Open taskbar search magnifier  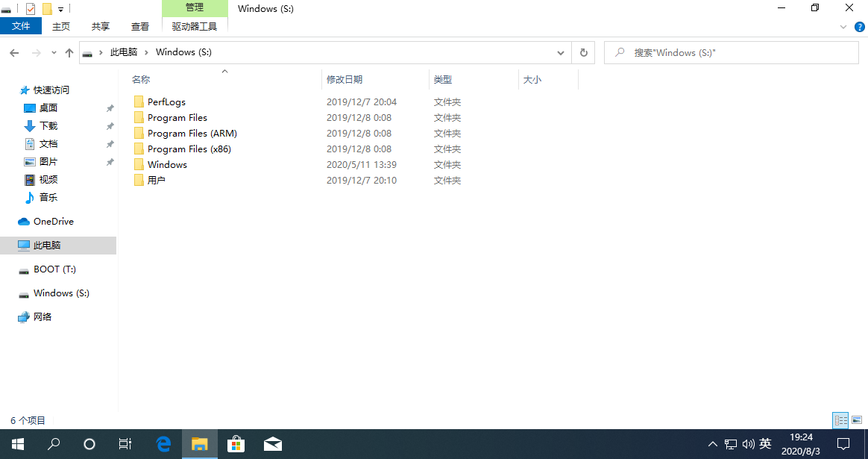(x=54, y=443)
